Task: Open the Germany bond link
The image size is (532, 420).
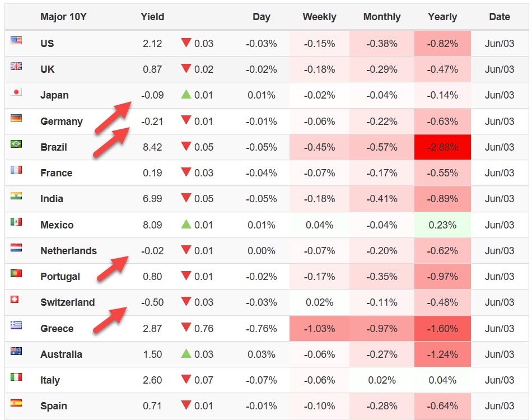Action: [x=61, y=122]
